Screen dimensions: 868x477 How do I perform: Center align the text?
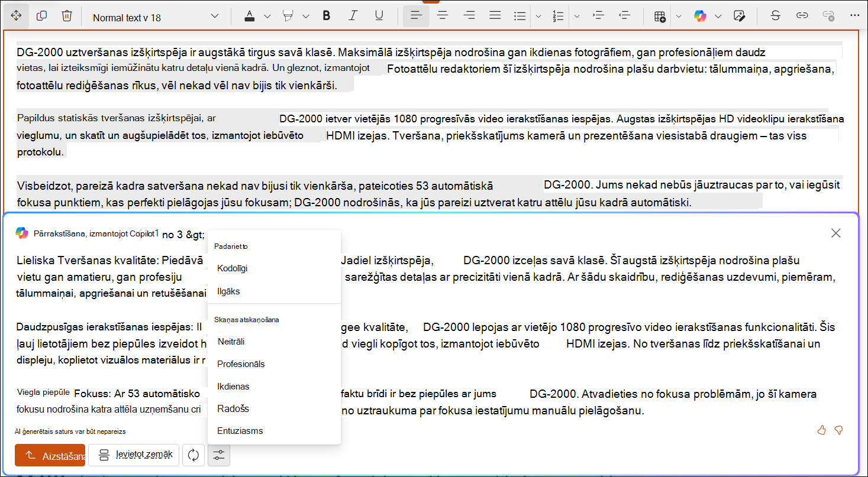click(x=443, y=16)
